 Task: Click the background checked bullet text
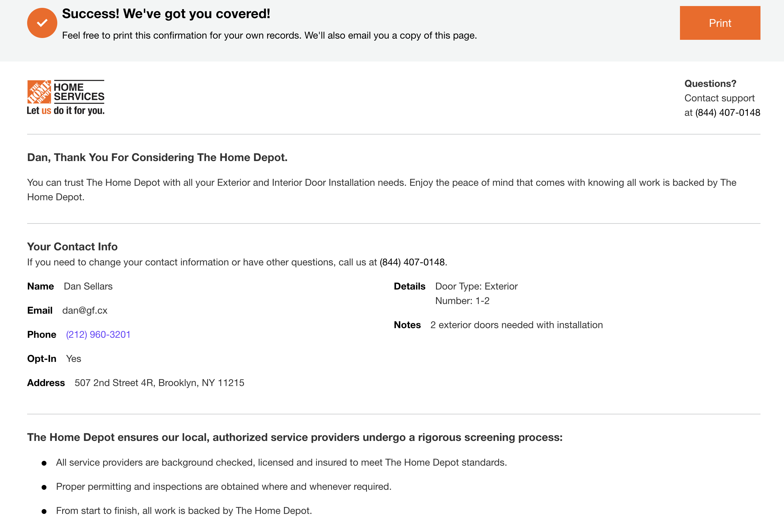(x=281, y=462)
